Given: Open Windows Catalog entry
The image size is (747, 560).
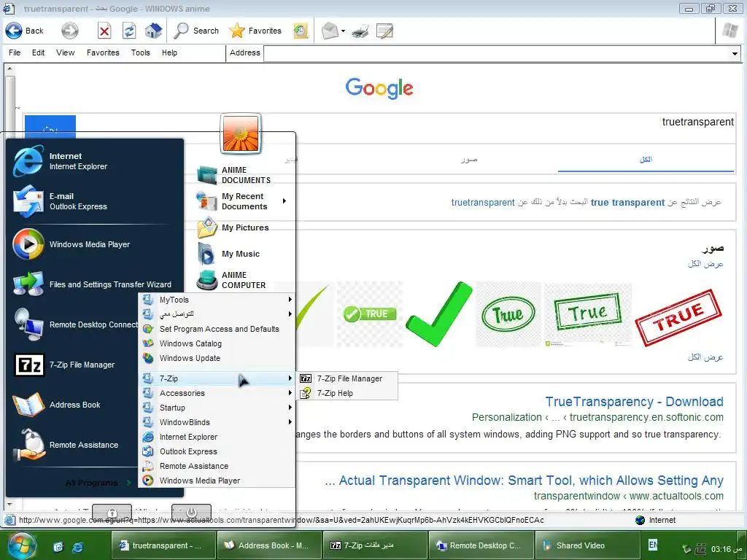Looking at the screenshot, I should 217,343.
